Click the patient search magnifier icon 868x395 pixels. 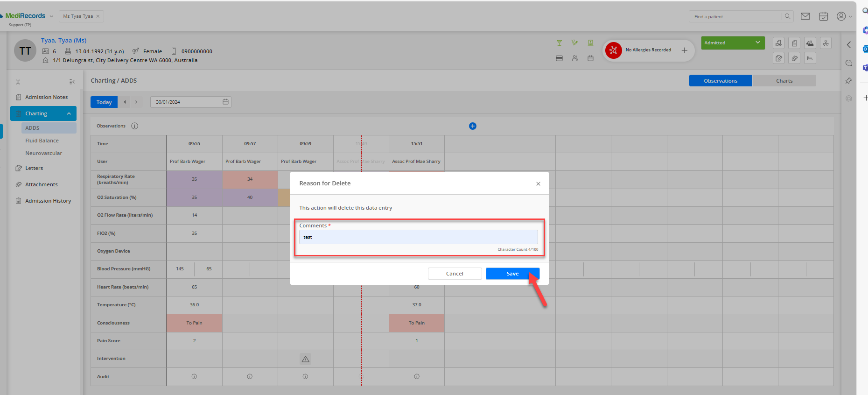[788, 16]
